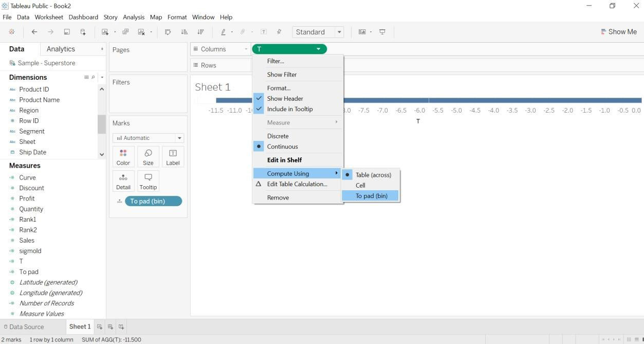Click the Sort descending toolbar icon

pyautogui.click(x=200, y=32)
